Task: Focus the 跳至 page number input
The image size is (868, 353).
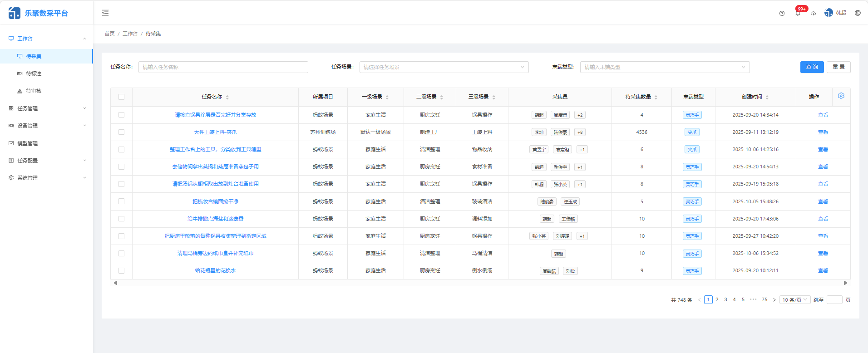Action: point(834,300)
